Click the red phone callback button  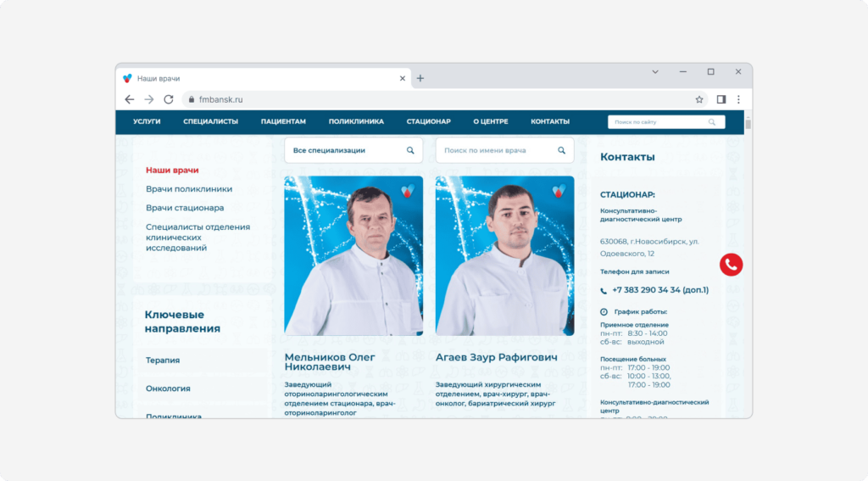(x=731, y=265)
